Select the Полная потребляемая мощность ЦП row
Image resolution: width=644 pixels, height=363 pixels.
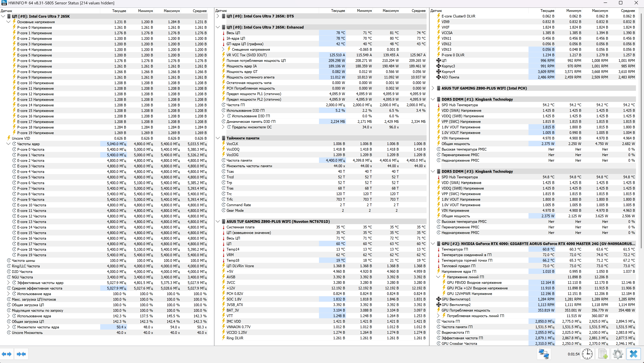[256, 61]
